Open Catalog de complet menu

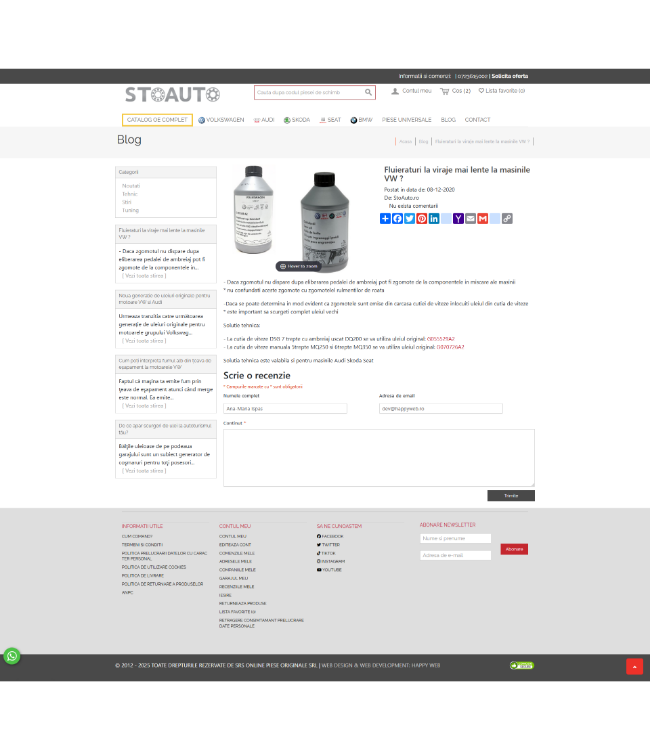point(157,120)
